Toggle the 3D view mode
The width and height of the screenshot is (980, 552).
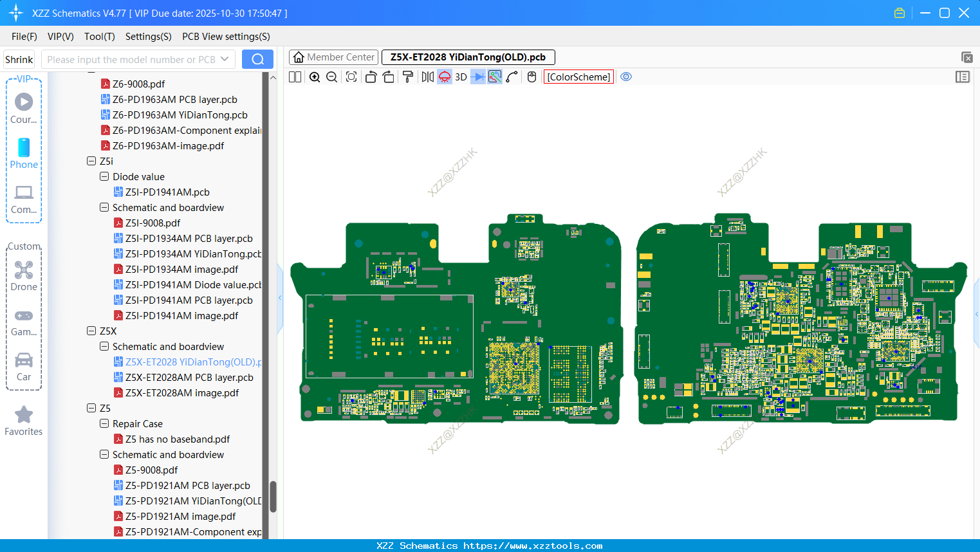[x=461, y=77]
